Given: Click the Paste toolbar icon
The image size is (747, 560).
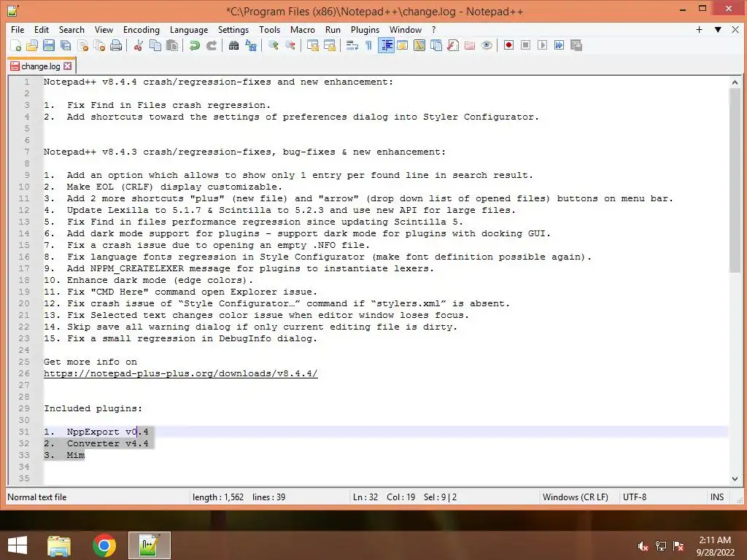Looking at the screenshot, I should click(x=172, y=46).
